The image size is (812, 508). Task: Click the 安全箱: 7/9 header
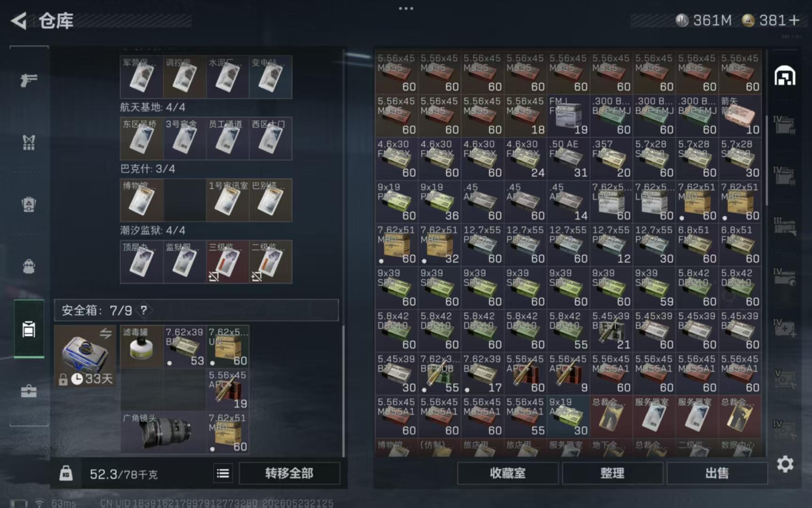(196, 310)
